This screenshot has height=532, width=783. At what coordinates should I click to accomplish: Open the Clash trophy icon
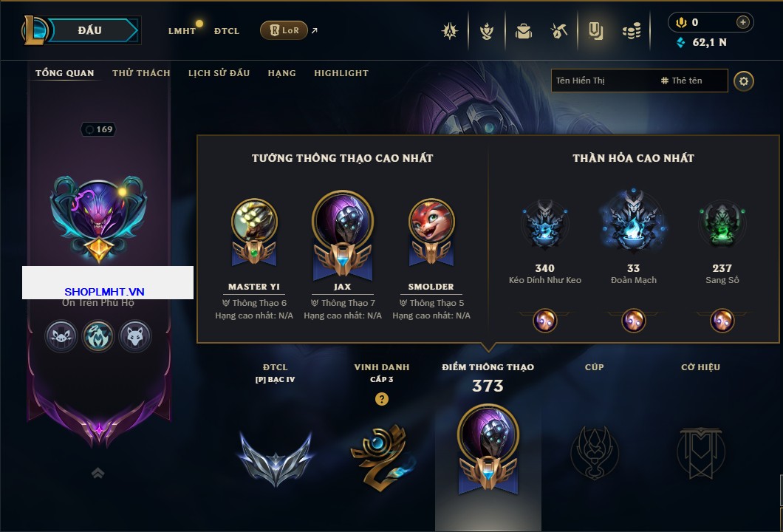[486, 32]
